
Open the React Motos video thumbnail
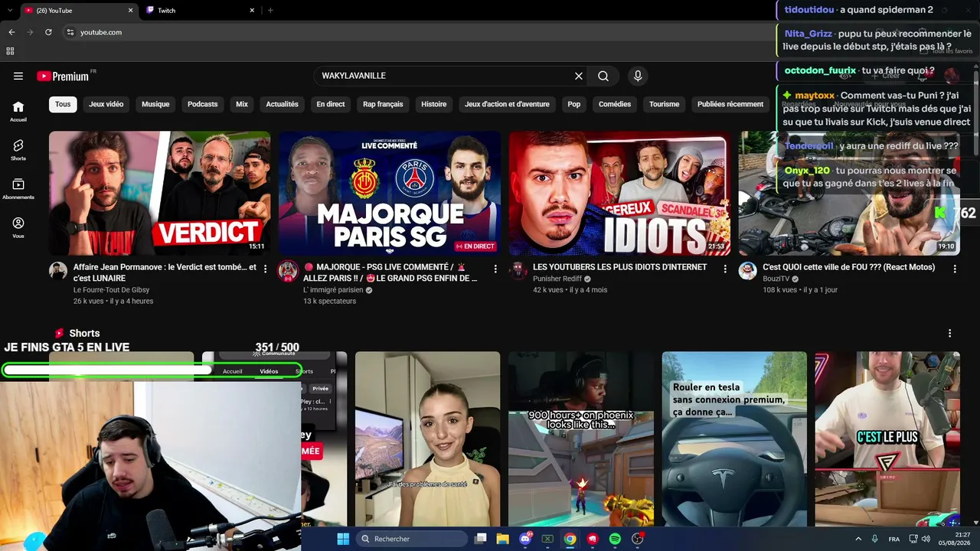point(849,193)
